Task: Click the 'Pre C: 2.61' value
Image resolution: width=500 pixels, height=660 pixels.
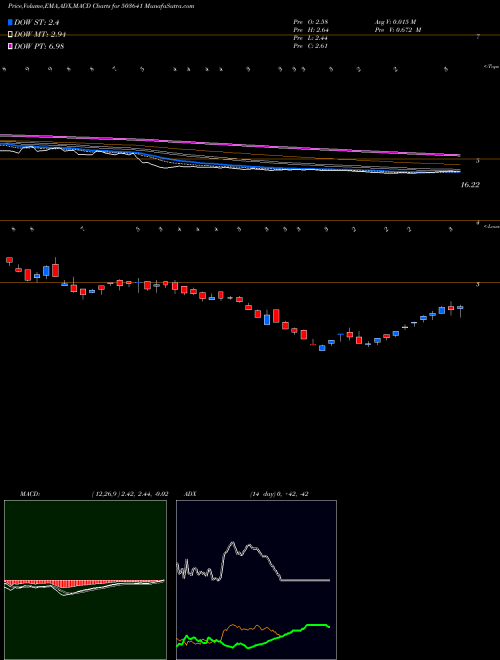Action: [311, 46]
